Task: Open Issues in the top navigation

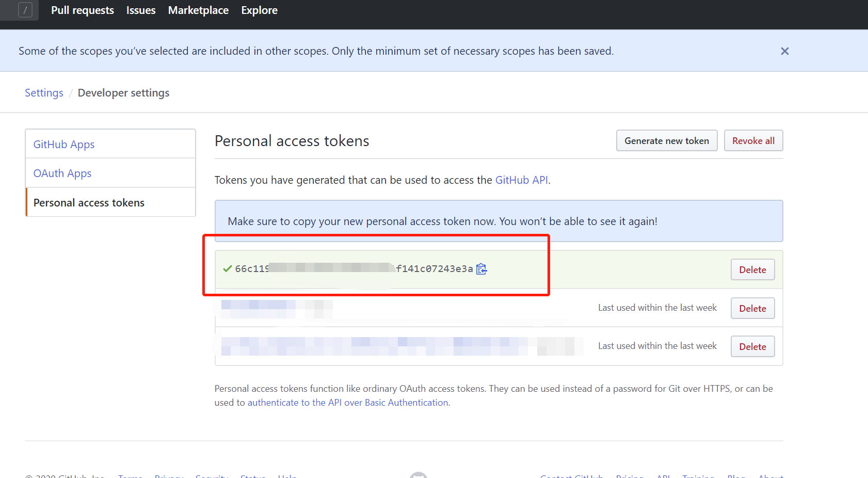Action: point(141,10)
